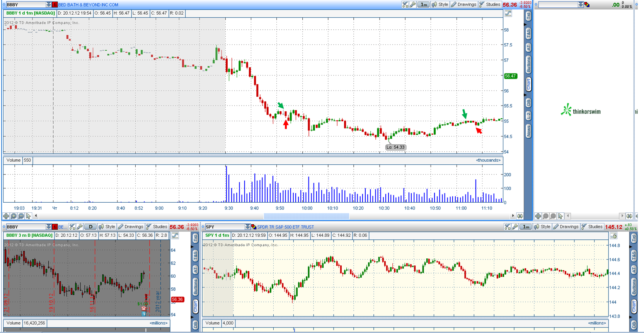Click 'BED BATH & BEYOND INC COM' title

(88, 5)
